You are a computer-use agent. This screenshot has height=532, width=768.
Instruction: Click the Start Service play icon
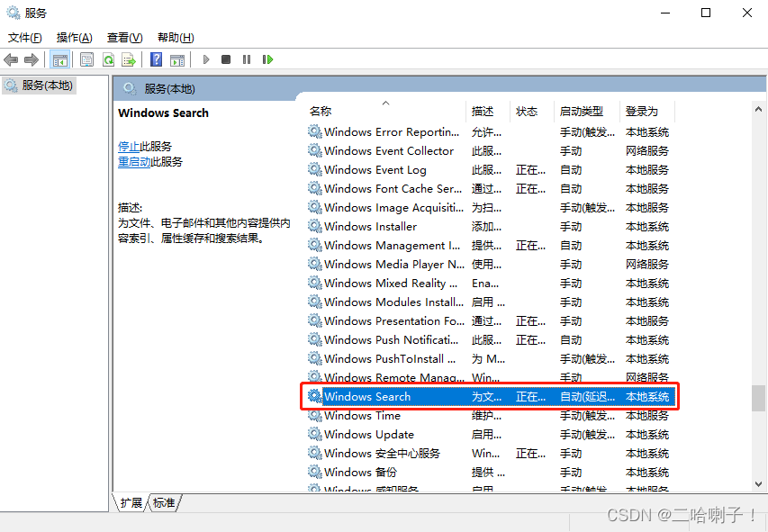coord(206,59)
